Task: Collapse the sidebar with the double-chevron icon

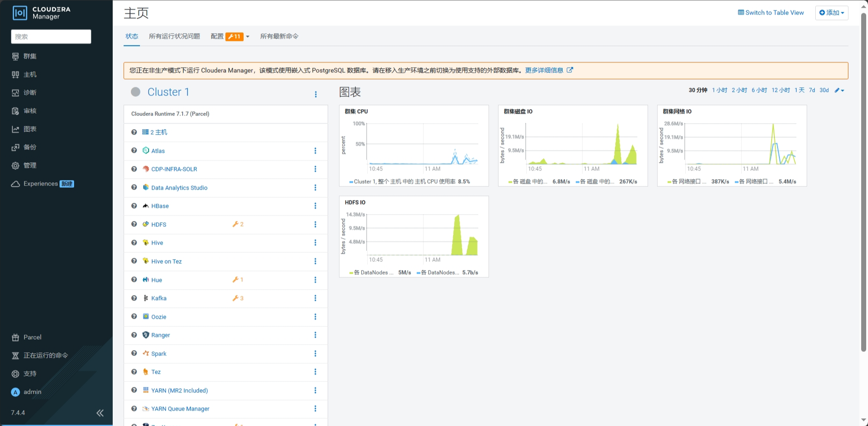Action: click(100, 413)
